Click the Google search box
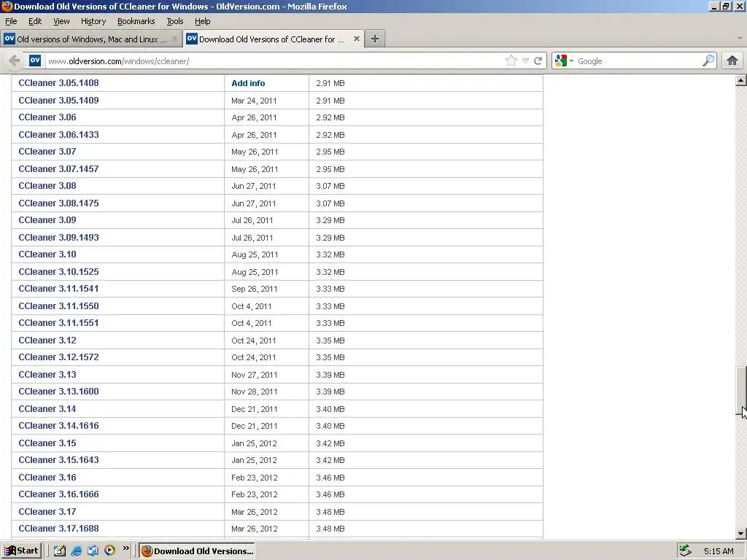The image size is (747, 560). (x=638, y=61)
